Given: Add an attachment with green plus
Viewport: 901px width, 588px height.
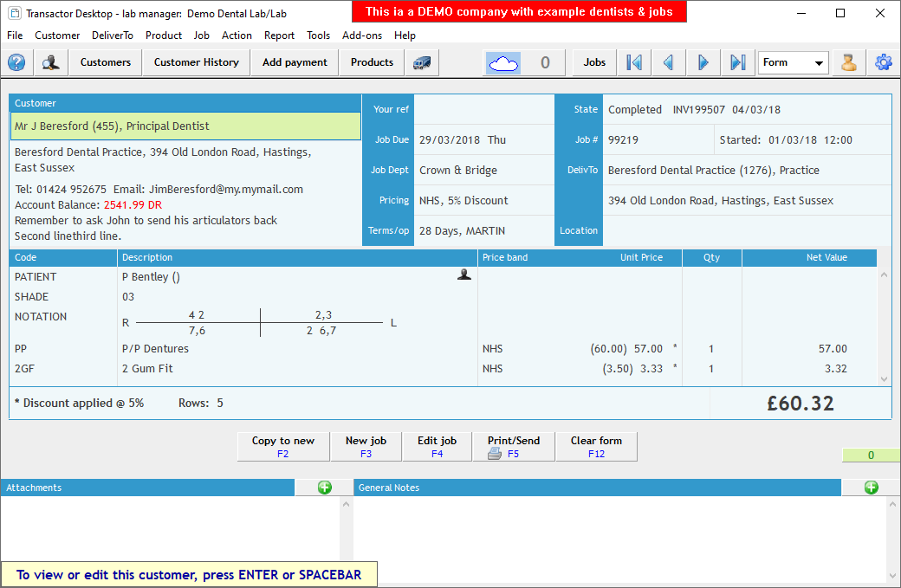Looking at the screenshot, I should coord(325,488).
